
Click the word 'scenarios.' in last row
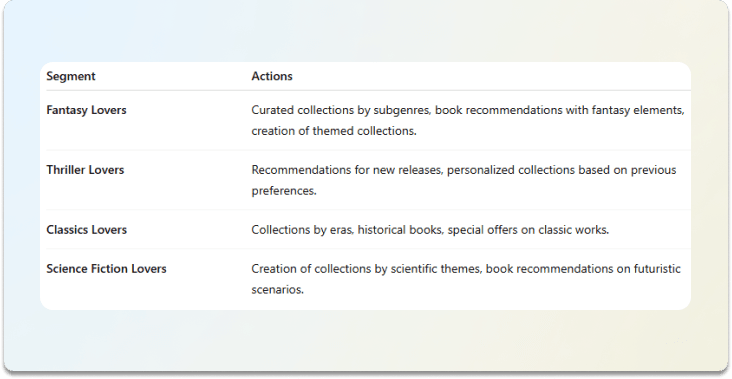click(278, 289)
